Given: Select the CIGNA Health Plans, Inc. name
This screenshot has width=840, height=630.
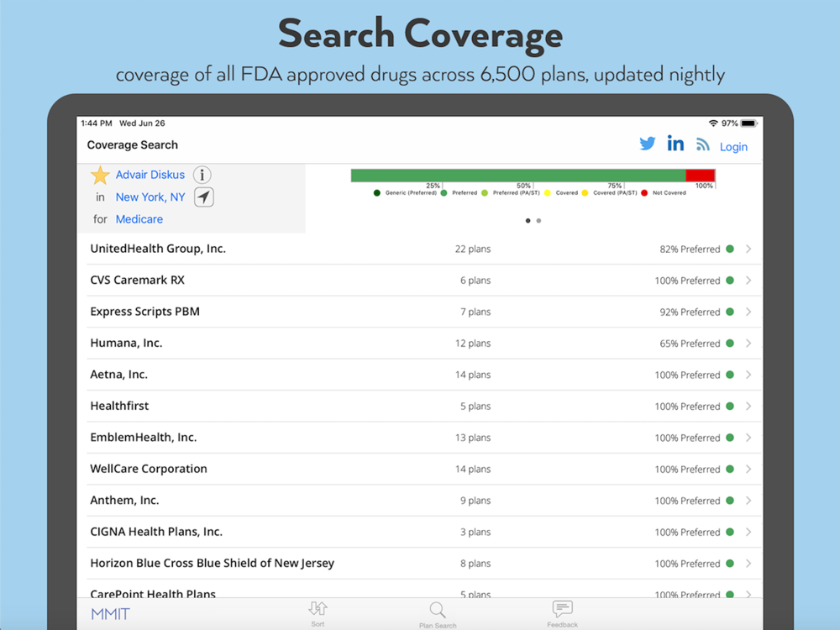Looking at the screenshot, I should click(156, 532).
